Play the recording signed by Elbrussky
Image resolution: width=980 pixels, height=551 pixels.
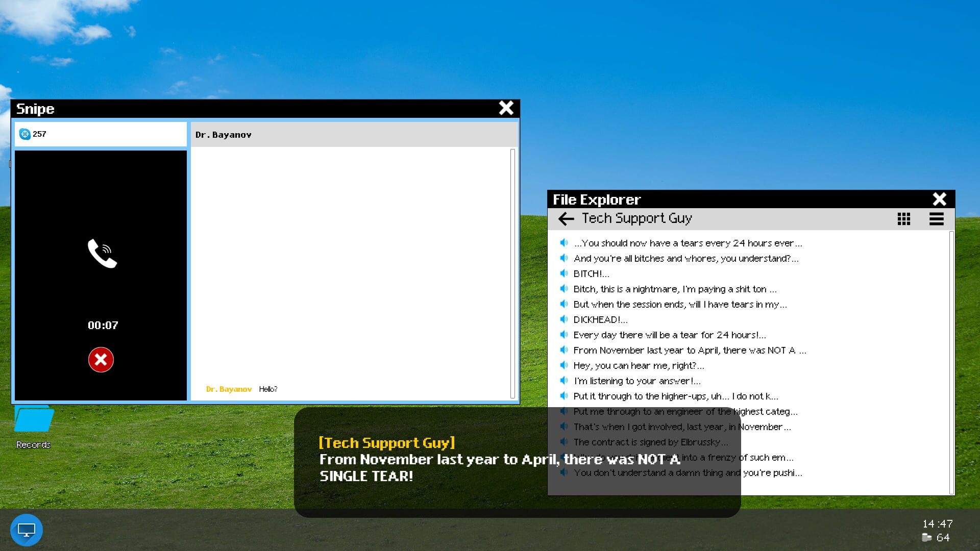pyautogui.click(x=651, y=442)
